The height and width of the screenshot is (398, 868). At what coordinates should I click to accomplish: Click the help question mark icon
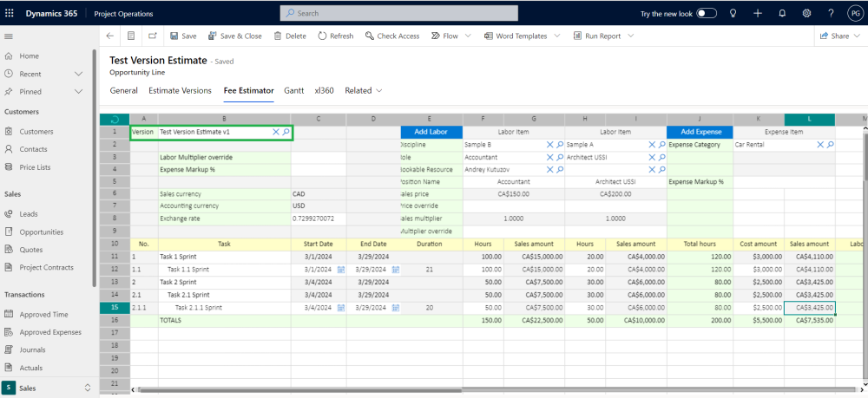pos(831,14)
